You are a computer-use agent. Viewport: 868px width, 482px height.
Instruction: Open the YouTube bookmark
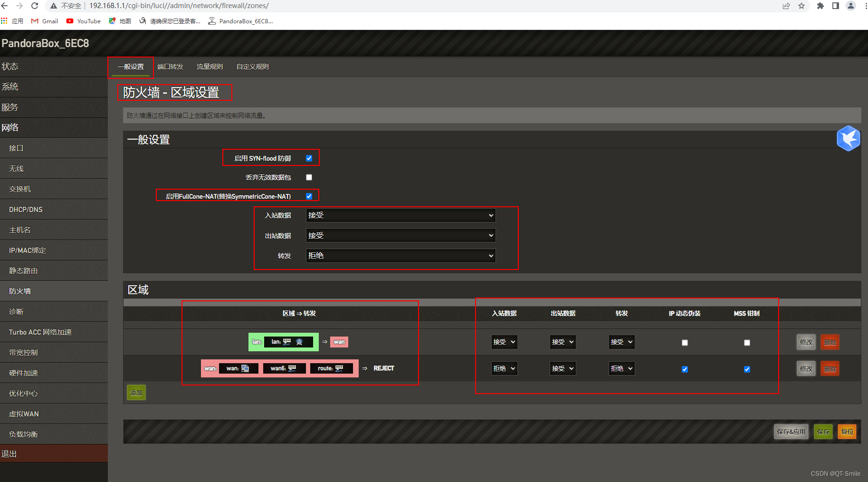tap(84, 21)
